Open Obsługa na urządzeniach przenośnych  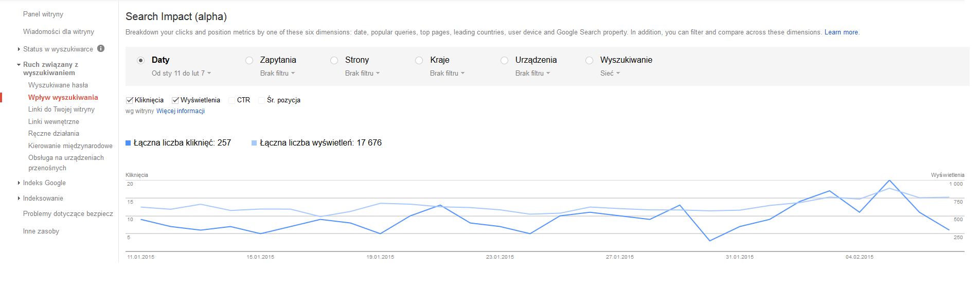coord(66,163)
